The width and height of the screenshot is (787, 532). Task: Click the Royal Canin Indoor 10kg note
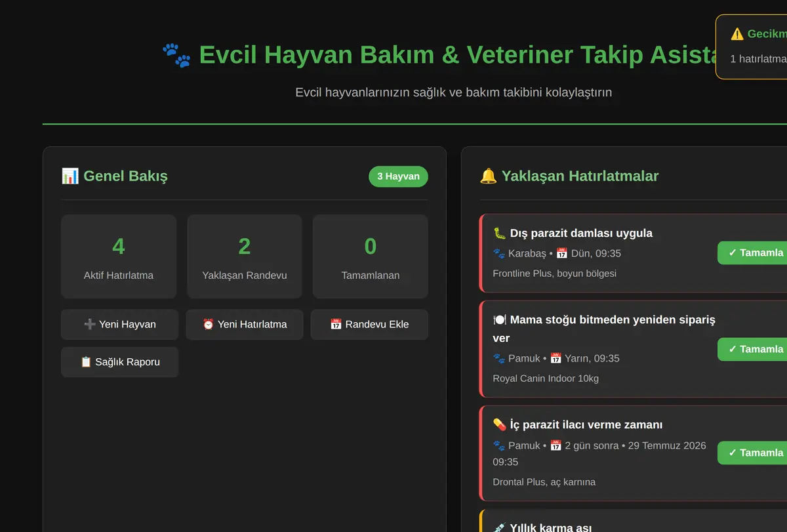[x=546, y=379]
